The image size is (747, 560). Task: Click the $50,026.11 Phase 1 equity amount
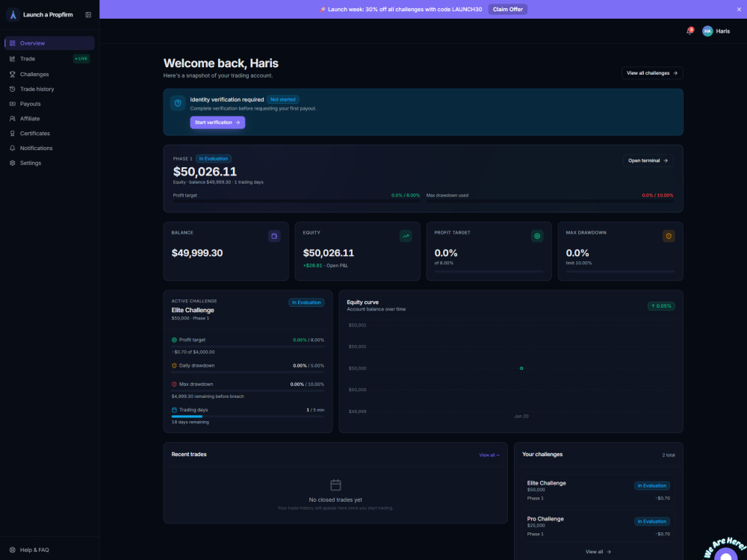point(205,172)
